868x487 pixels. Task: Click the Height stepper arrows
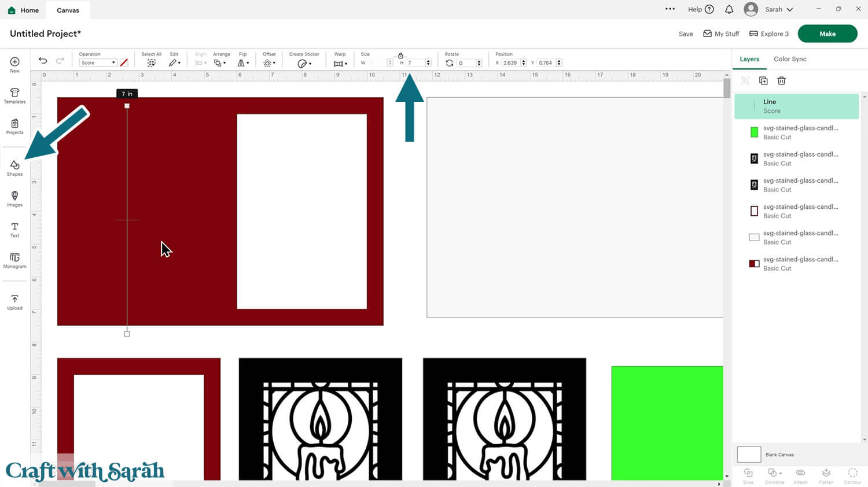(428, 63)
